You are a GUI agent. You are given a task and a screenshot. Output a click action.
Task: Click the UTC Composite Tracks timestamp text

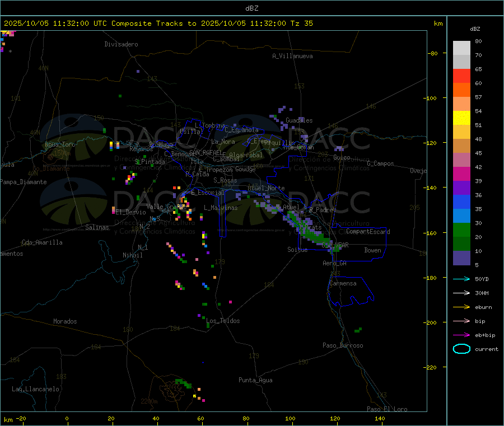point(158,24)
